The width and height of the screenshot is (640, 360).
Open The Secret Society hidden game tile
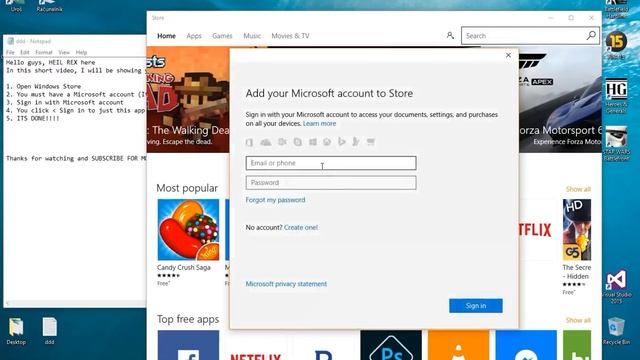tap(576, 230)
